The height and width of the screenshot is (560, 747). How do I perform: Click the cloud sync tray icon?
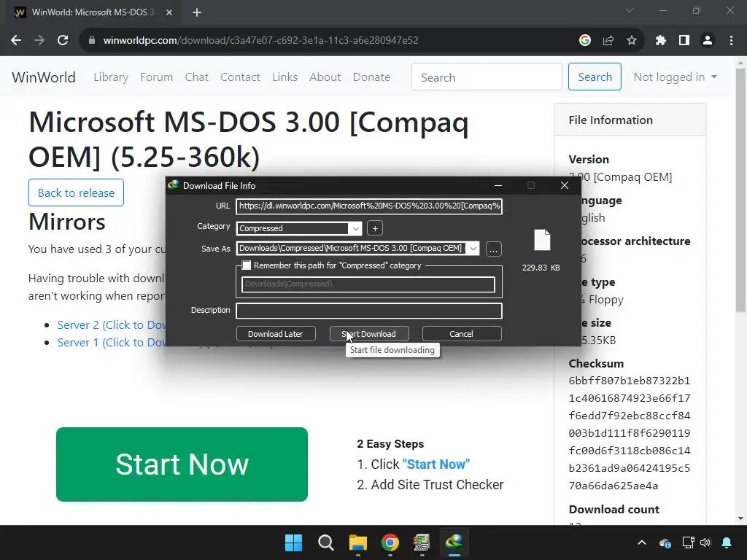click(x=665, y=542)
